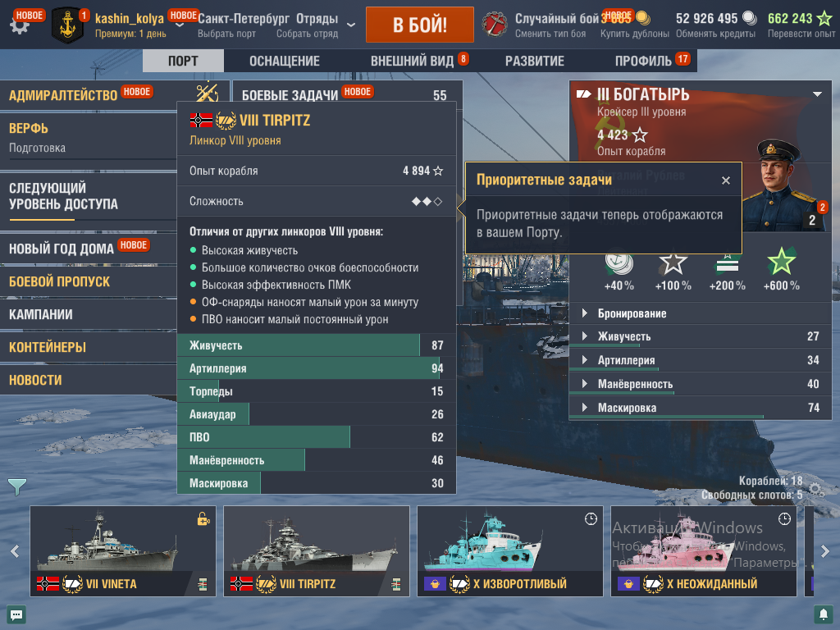Expand the Бронирование section
Viewport: 840px width, 630px height.
click(x=700, y=313)
